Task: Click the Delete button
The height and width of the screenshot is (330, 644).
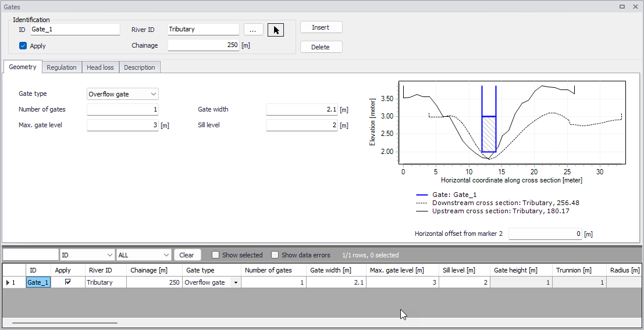Action: click(x=321, y=46)
